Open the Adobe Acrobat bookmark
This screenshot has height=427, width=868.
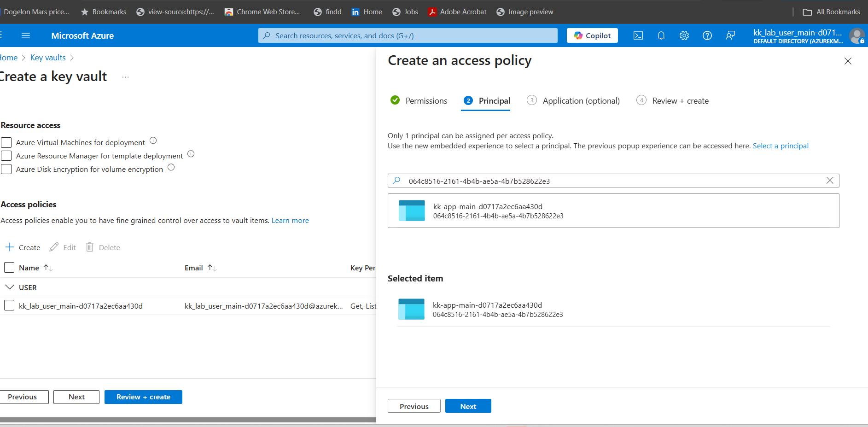[457, 12]
